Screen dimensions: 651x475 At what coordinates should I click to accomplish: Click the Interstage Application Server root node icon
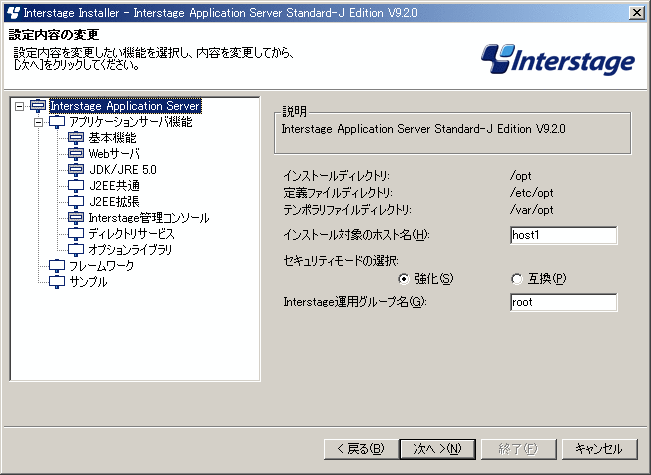coord(38,105)
